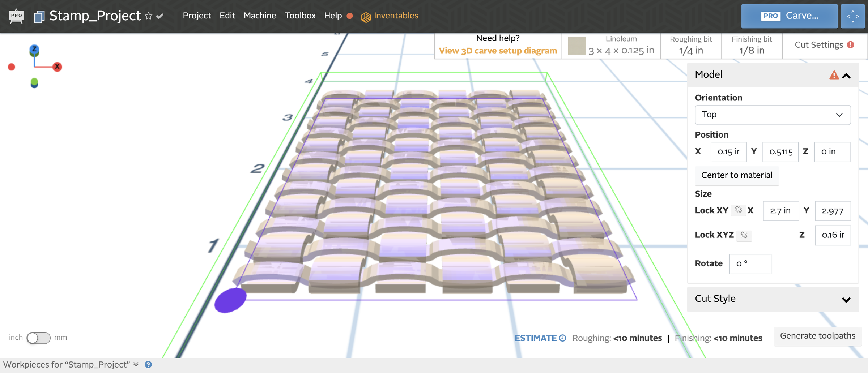Switch units from inch to mm
The height and width of the screenshot is (373, 868).
[38, 338]
